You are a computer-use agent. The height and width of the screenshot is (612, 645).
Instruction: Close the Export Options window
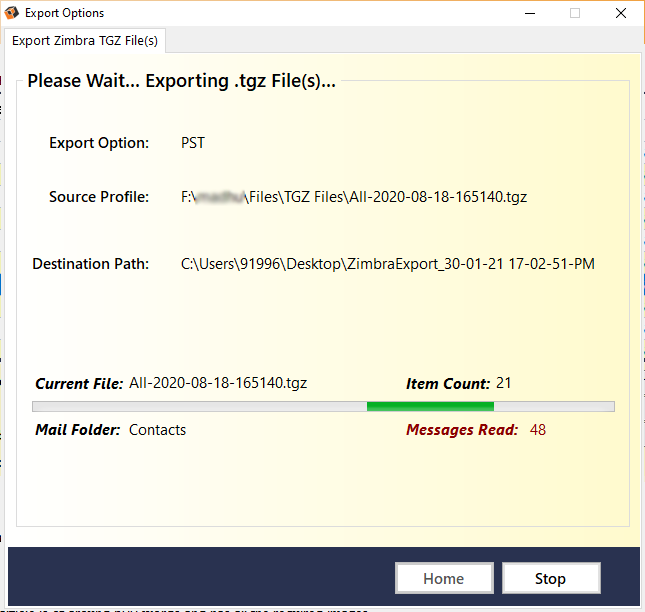tap(621, 13)
